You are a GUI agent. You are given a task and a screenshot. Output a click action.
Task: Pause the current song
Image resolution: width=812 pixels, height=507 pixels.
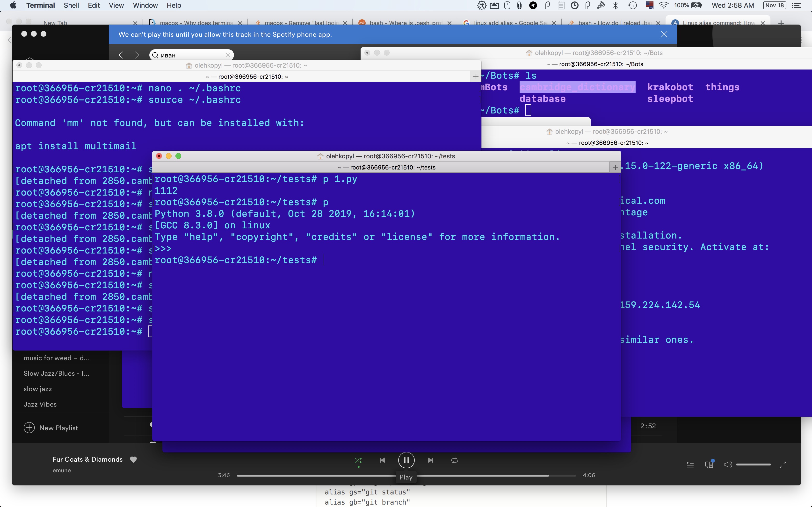[406, 460]
